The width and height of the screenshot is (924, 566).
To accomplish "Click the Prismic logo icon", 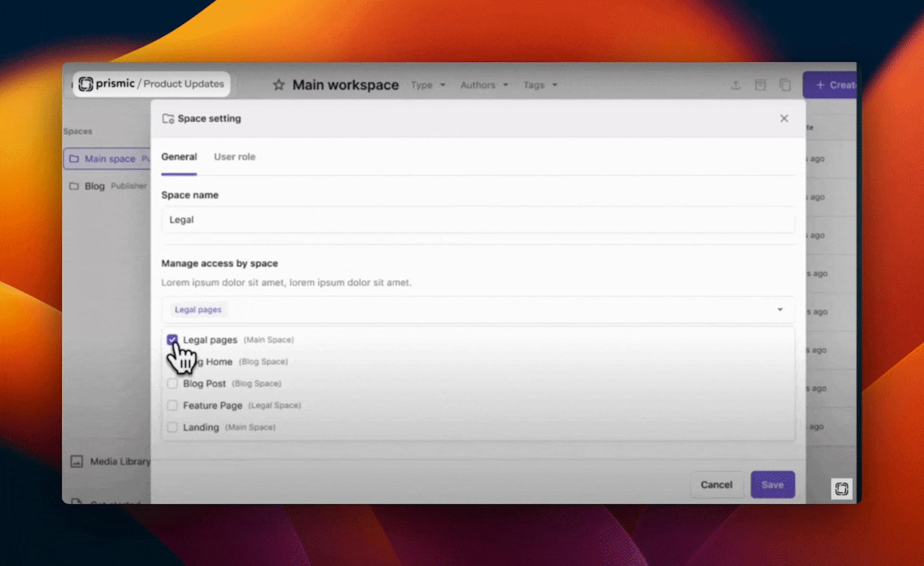I will [86, 84].
